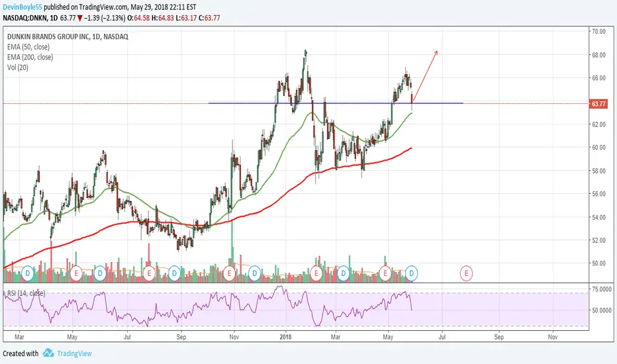Viewport: 617px width, 364px height.
Task: Click the TradingView cloud logo icon
Action: pyautogui.click(x=48, y=353)
